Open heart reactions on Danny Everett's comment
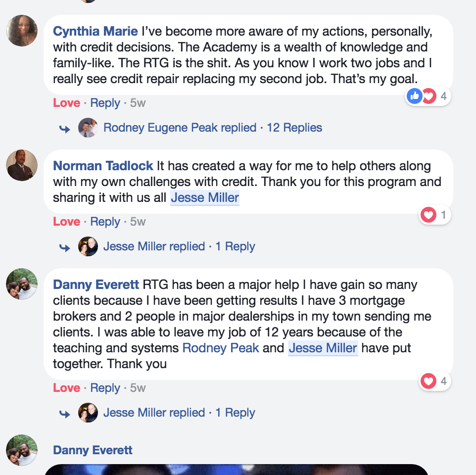This screenshot has height=475, width=476. click(435, 381)
